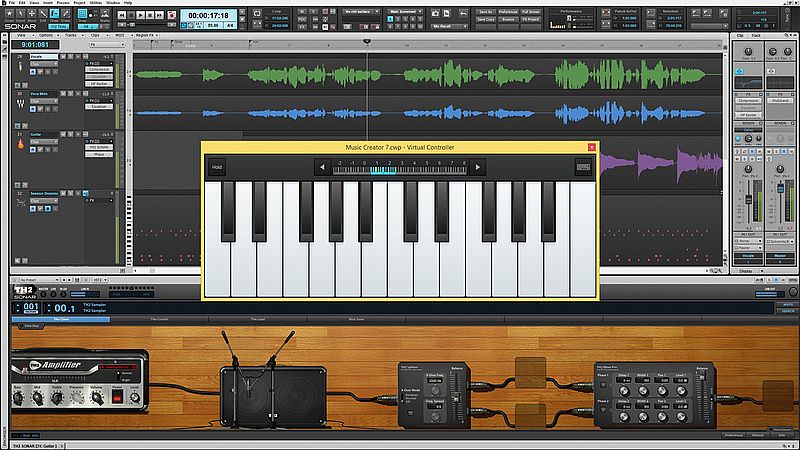800x450 pixels.
Task: Toggle the Punch In/Out button
Action: pos(606,14)
